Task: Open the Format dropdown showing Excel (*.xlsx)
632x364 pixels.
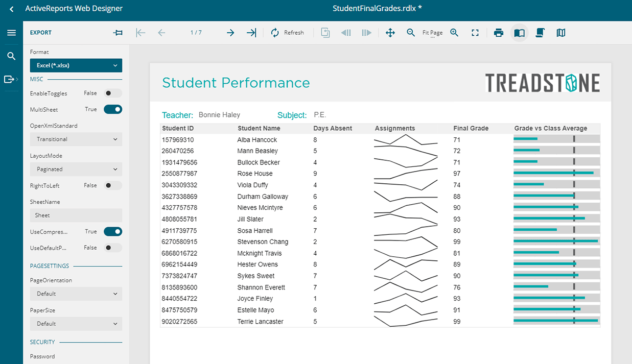Action: point(76,65)
